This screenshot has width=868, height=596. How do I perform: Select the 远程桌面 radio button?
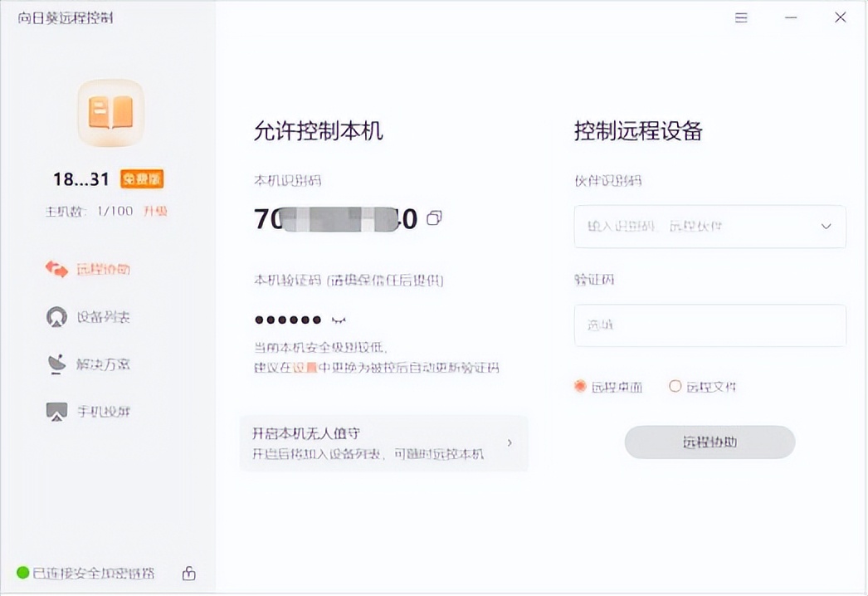(x=579, y=386)
